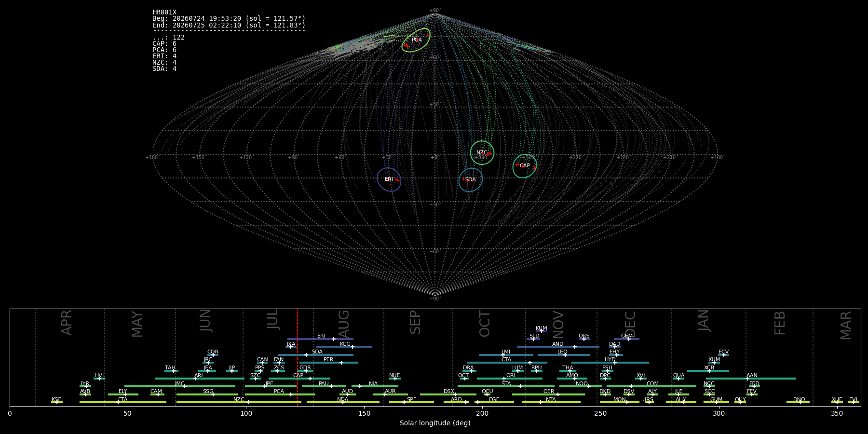Select the ETA shower bar
The width and height of the screenshot is (868, 434).
point(123,402)
